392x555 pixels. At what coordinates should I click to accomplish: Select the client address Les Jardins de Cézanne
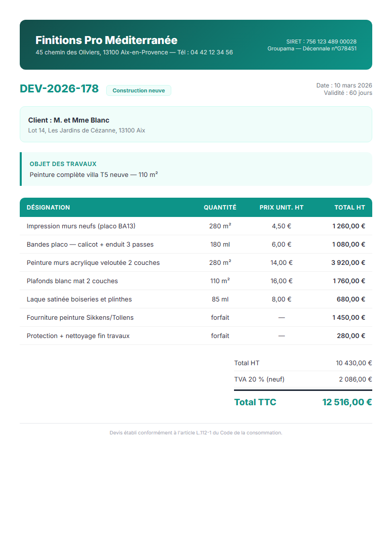(86, 130)
